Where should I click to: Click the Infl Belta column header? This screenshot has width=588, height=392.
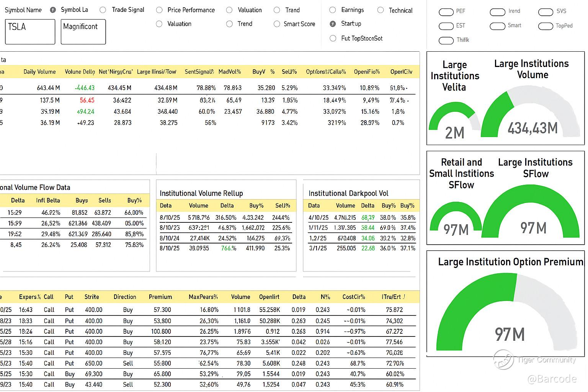click(x=48, y=200)
